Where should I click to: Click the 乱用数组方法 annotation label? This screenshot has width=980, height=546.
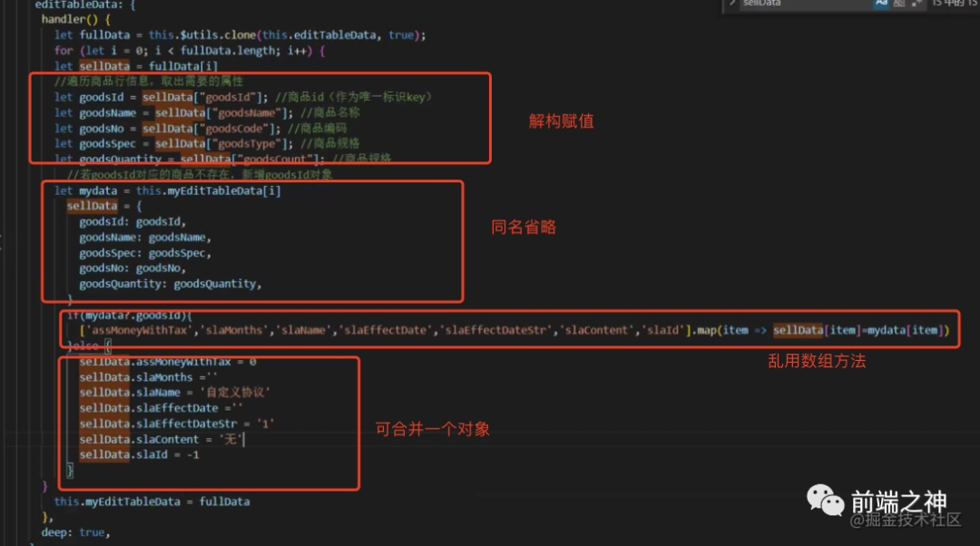pos(817,361)
